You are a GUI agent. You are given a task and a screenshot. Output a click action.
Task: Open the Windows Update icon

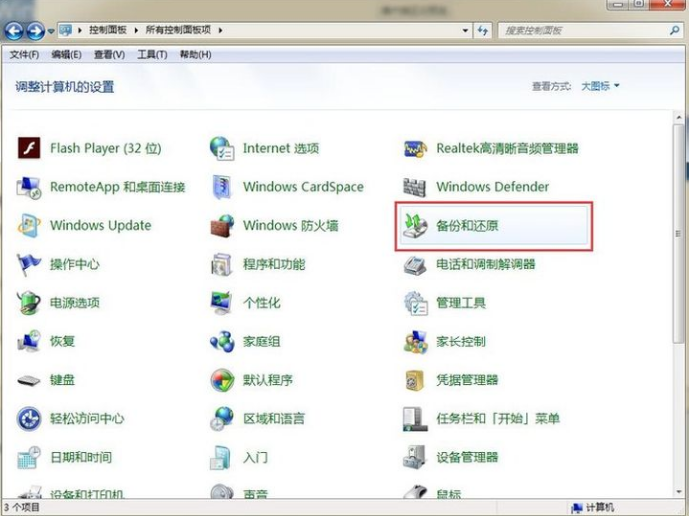coord(29,225)
